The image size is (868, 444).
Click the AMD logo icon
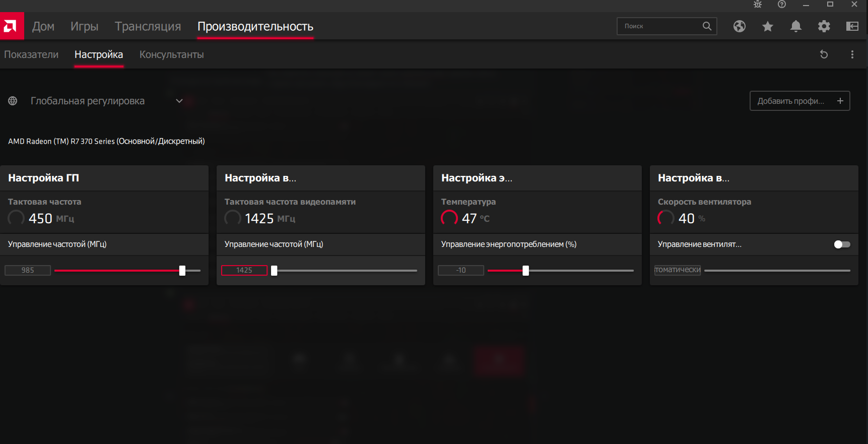12,26
